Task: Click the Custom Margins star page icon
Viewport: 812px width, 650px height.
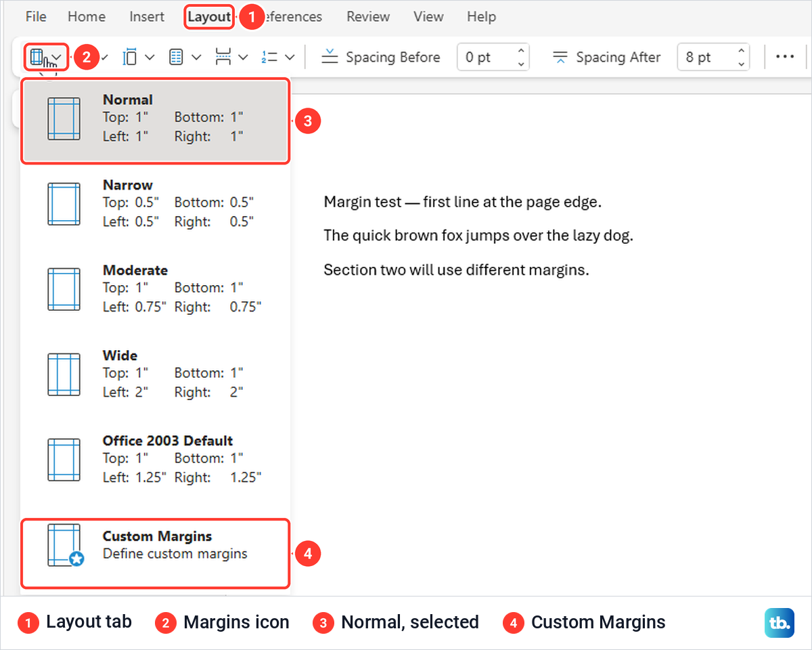Action: click(x=66, y=546)
